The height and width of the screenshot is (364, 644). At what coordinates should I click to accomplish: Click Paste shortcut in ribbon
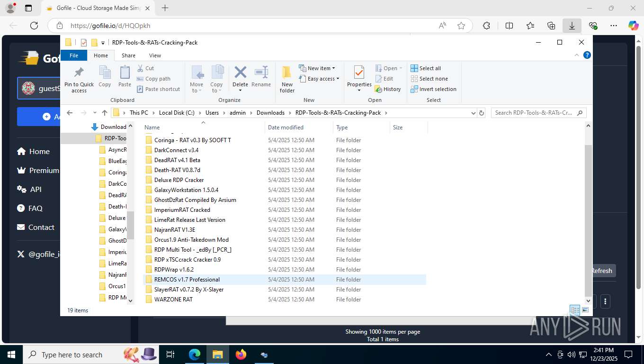(x=158, y=89)
